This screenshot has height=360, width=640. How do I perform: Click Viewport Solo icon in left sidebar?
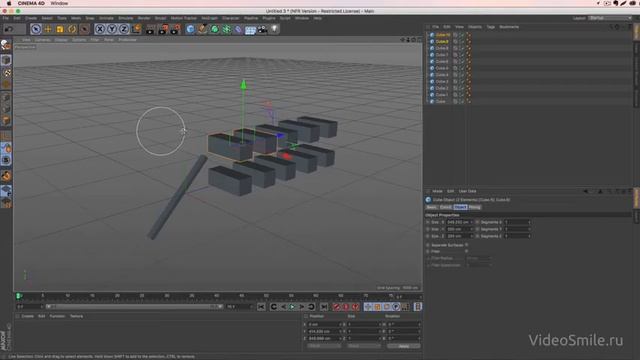[6, 160]
